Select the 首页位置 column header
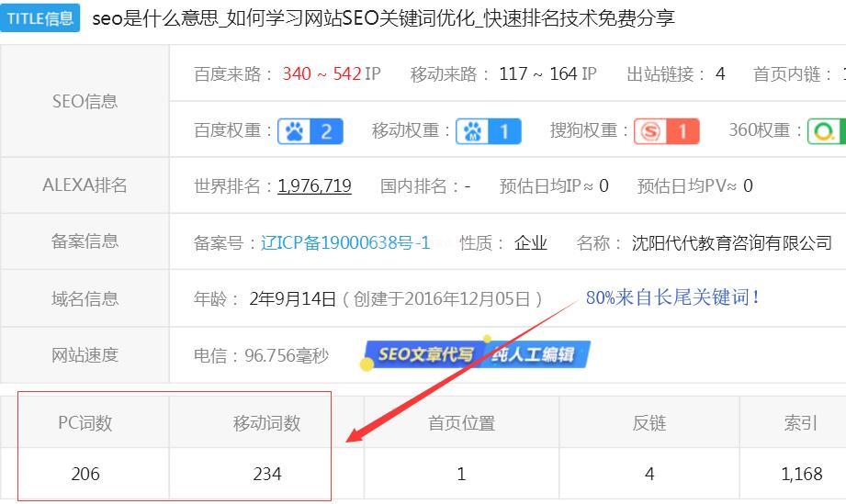 (x=461, y=422)
